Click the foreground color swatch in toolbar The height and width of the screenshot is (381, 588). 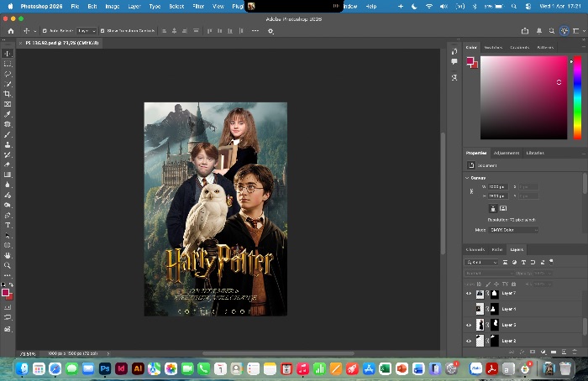pyautogui.click(x=5, y=293)
